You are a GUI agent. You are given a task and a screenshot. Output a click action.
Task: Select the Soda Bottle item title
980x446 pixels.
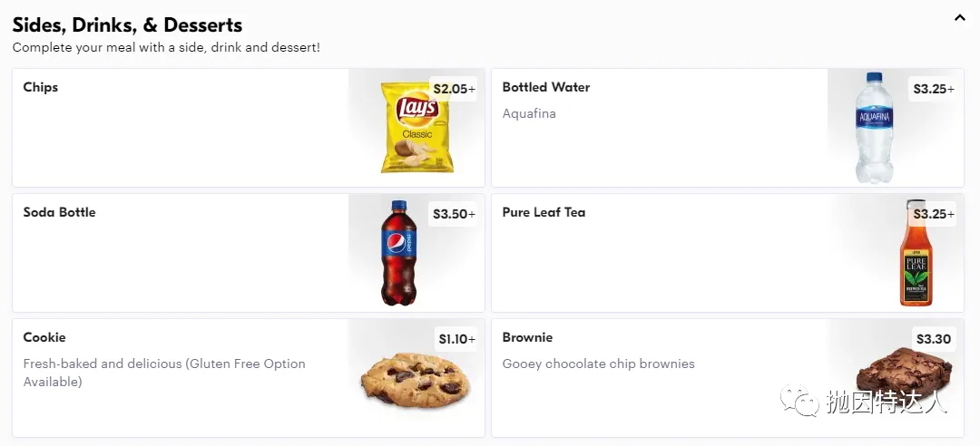tap(59, 212)
